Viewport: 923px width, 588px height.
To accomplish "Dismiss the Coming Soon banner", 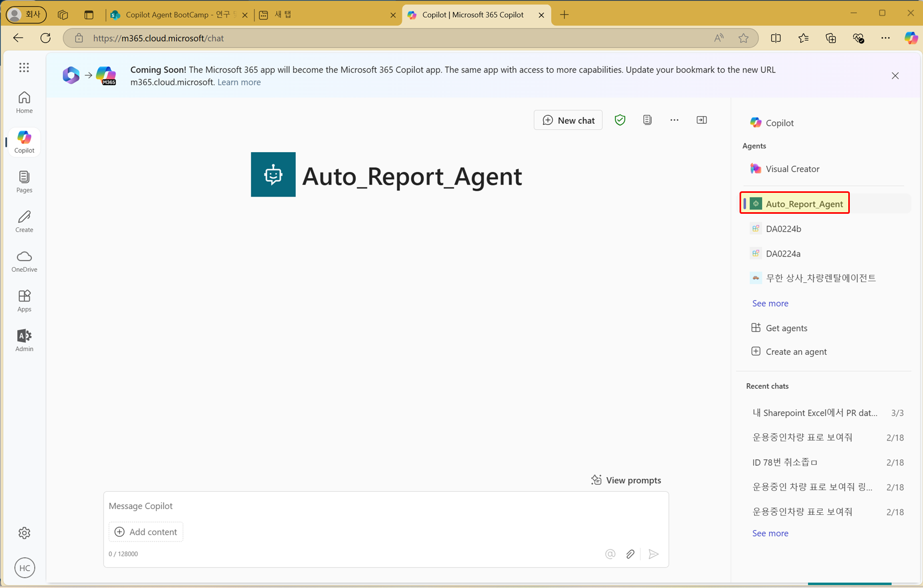I will point(895,76).
